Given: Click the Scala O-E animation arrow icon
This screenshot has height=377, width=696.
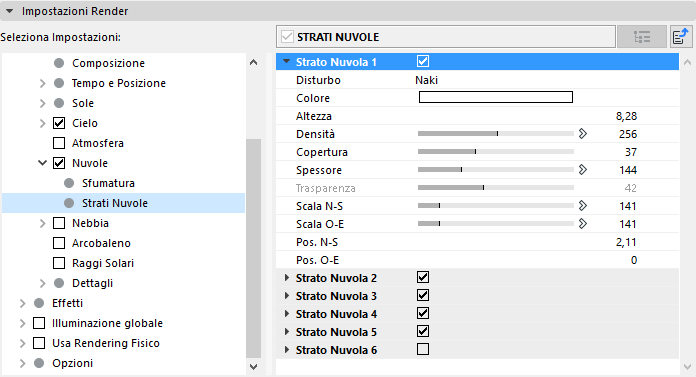Looking at the screenshot, I should tap(583, 223).
